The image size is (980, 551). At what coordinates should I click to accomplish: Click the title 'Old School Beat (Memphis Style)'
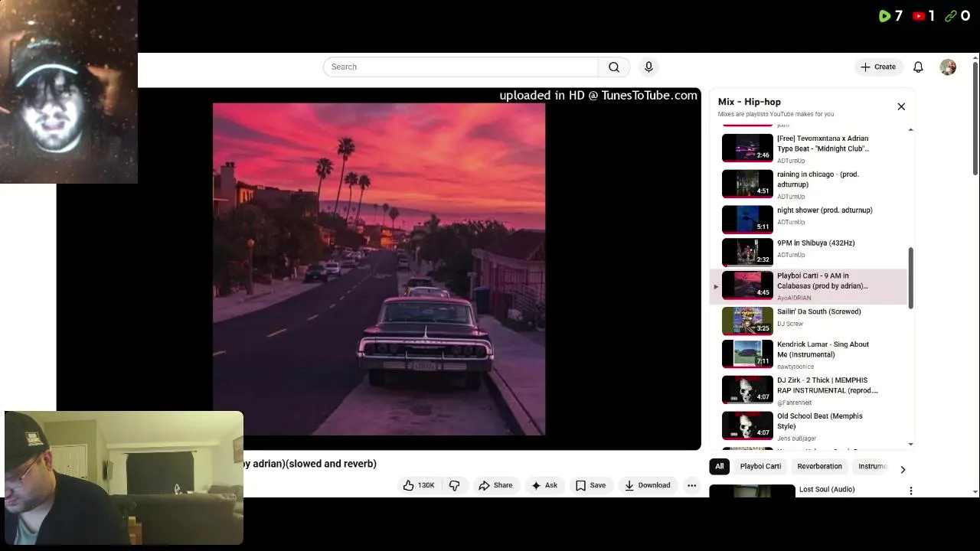tap(819, 421)
